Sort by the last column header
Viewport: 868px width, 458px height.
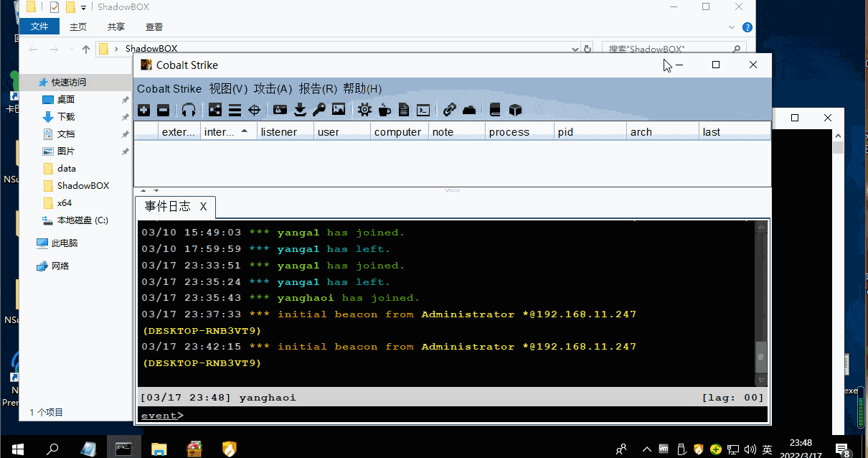pos(735,132)
